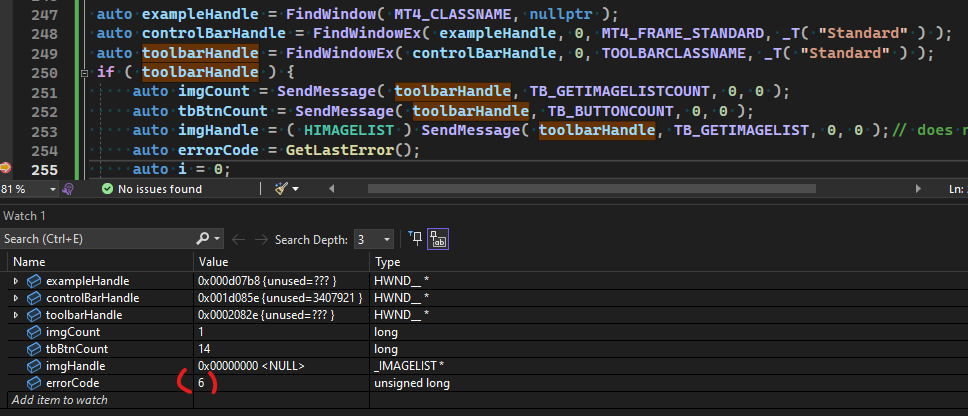
Task: Open the code cleanup dropdown arrow
Action: tap(296, 189)
